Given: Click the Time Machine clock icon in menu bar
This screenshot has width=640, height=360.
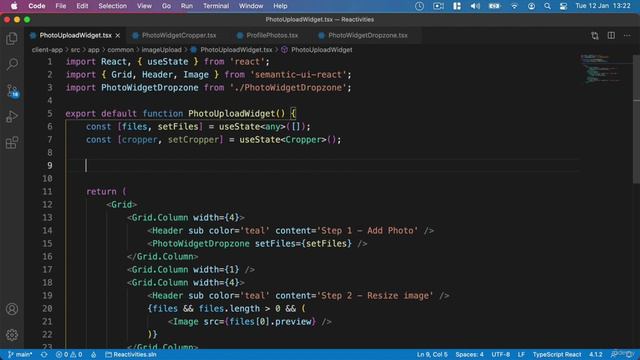Looking at the screenshot, I should [x=419, y=6].
